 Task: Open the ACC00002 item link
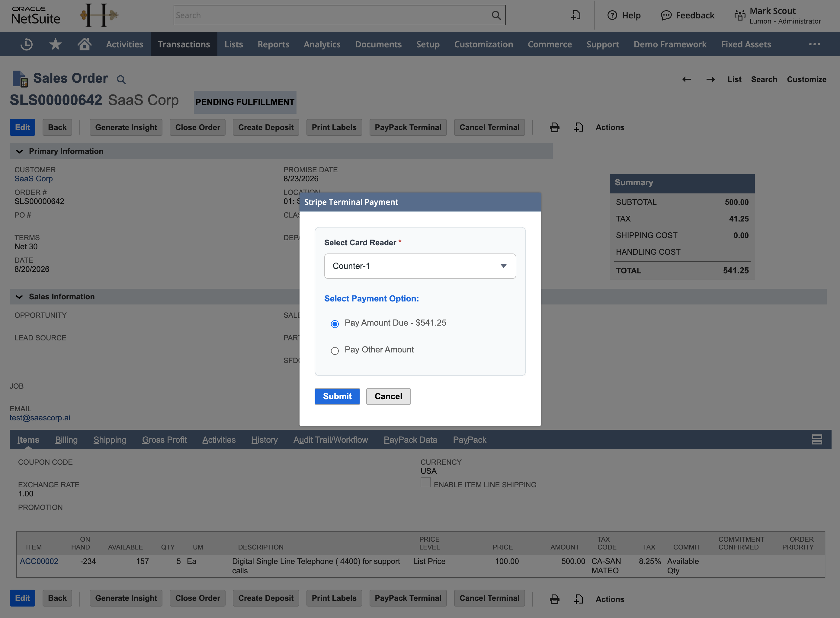pos(39,562)
